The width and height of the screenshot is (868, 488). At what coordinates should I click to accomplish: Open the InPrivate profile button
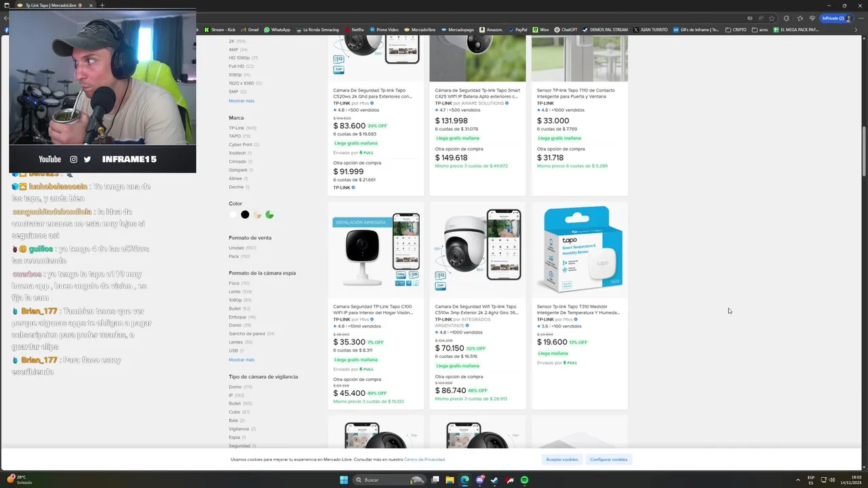tap(836, 18)
